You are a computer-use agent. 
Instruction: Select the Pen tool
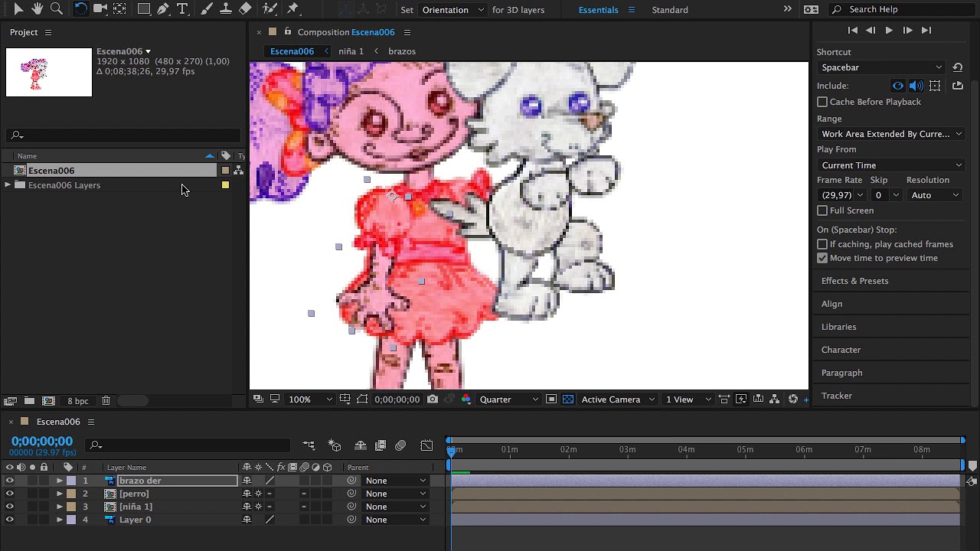[163, 9]
